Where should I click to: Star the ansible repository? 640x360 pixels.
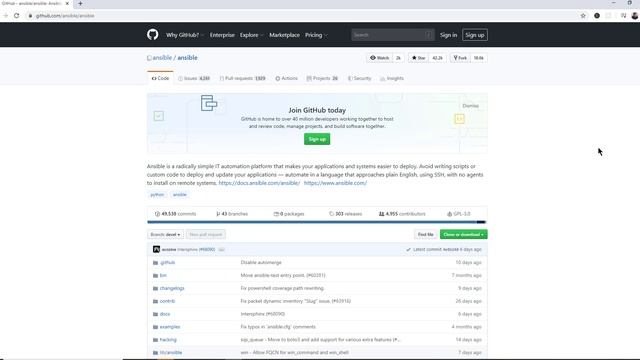418,58
